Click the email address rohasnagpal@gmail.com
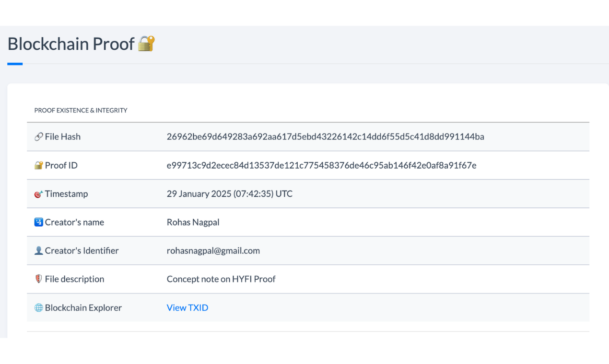Viewport: 609px width, 364px height. [x=213, y=250]
